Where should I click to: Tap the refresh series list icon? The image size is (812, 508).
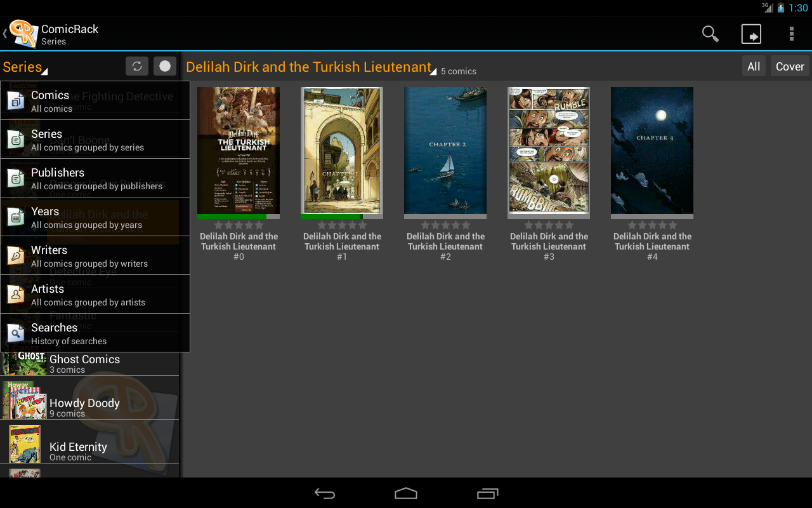pos(136,66)
